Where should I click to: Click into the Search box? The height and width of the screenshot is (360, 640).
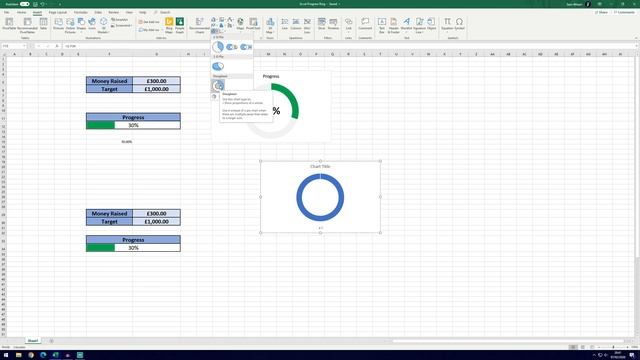pyautogui.click(x=165, y=13)
